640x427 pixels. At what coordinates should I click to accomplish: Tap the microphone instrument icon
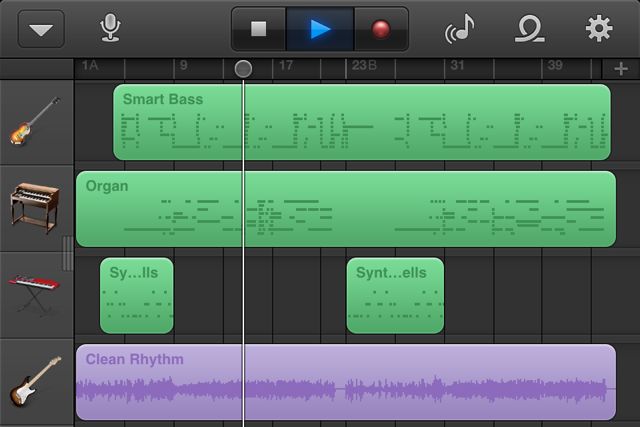click(110, 28)
